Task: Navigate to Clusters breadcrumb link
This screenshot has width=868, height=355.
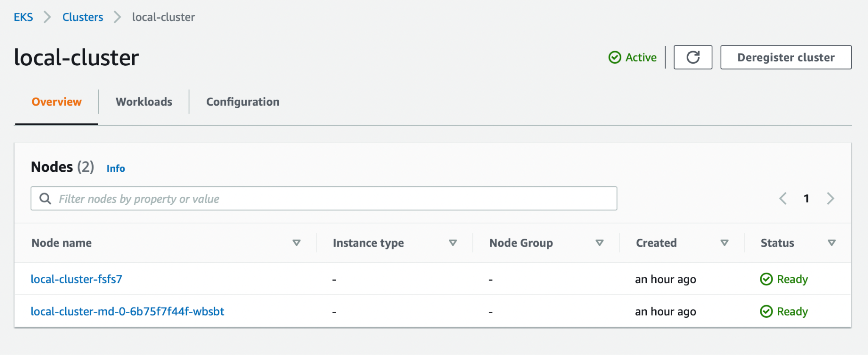Action: 83,17
